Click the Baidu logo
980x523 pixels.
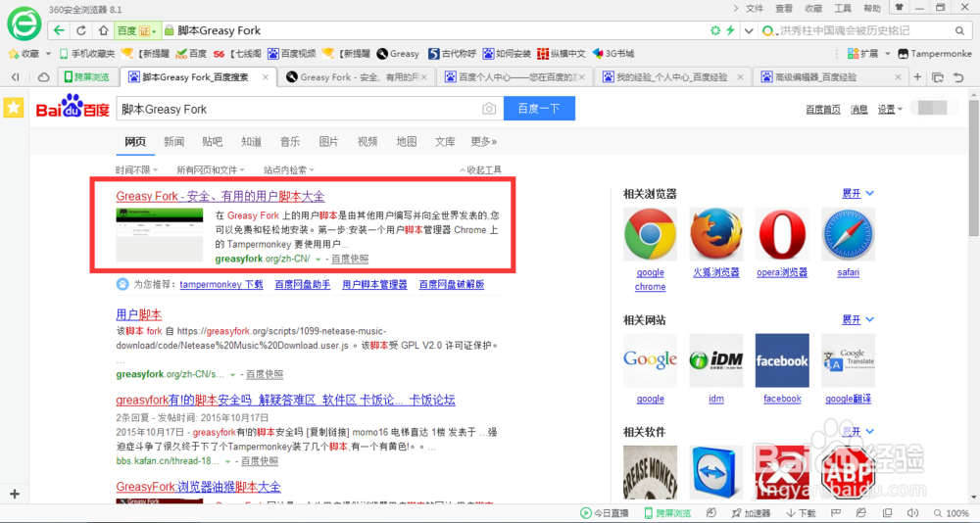[x=73, y=106]
